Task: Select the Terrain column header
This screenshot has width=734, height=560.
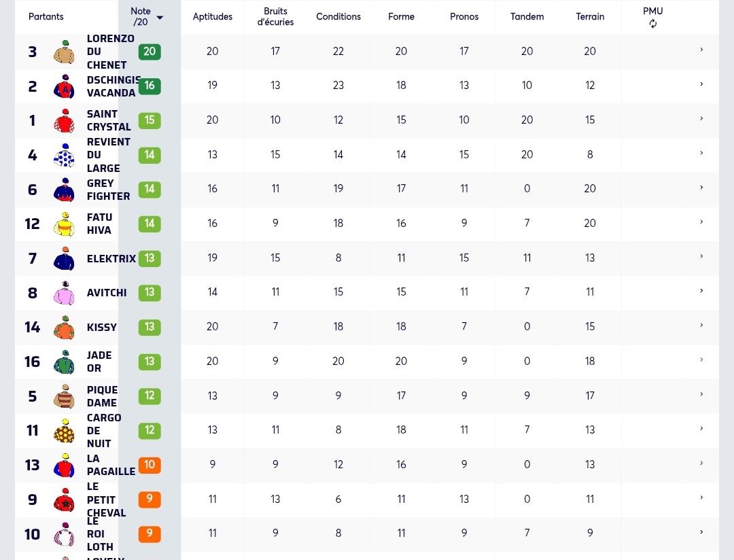Action: tap(590, 16)
